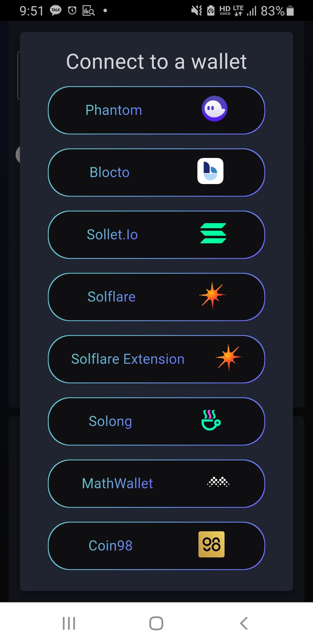Tap the Solflare Extension sunburst icon

click(x=229, y=358)
